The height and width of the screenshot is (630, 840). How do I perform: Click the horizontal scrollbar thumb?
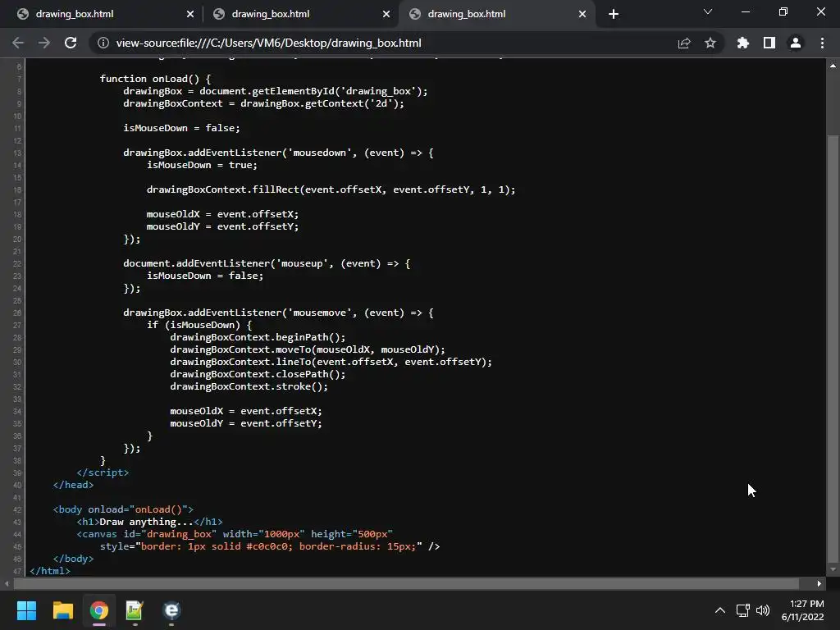coord(406,583)
